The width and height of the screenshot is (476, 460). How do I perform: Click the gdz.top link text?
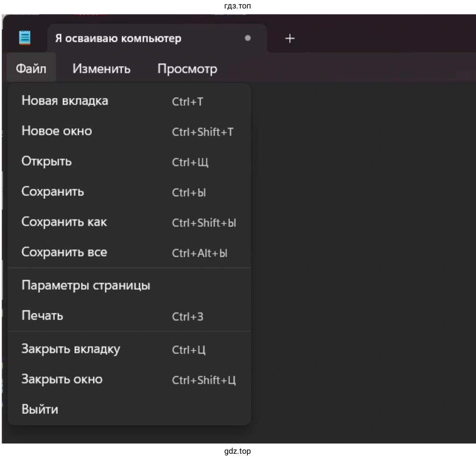(x=238, y=451)
